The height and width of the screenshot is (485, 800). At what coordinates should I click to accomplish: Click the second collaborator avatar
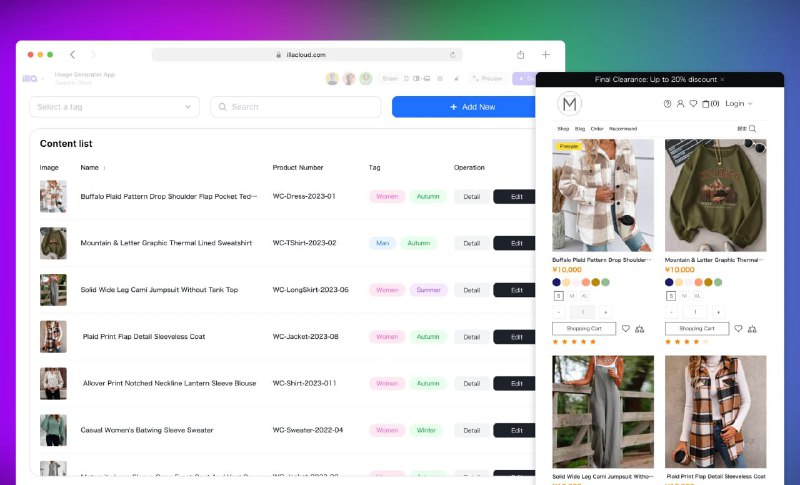pyautogui.click(x=349, y=79)
